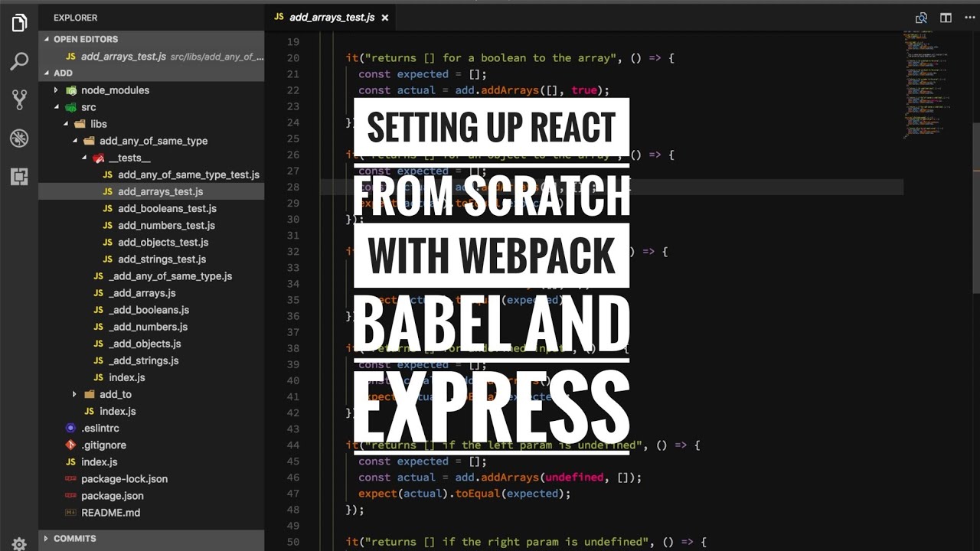Collapse the src folder

point(152,107)
